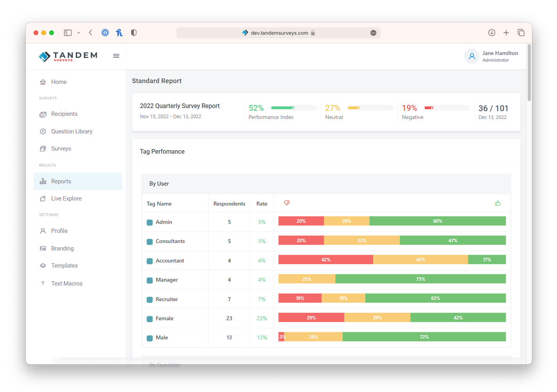Toggle the browser sidebar panel
Image resolution: width=557 pixels, height=392 pixels.
coord(68,32)
